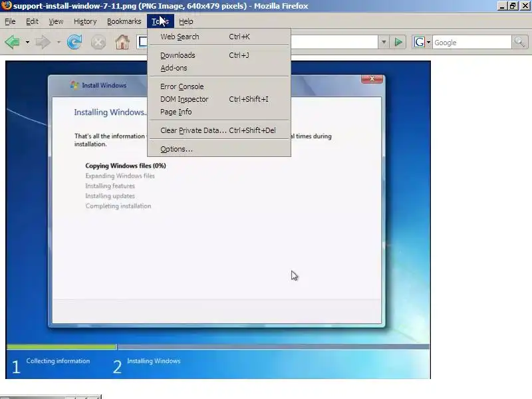Open the Forward history dropdown arrow
This screenshot has height=399, width=532.
click(x=59, y=43)
